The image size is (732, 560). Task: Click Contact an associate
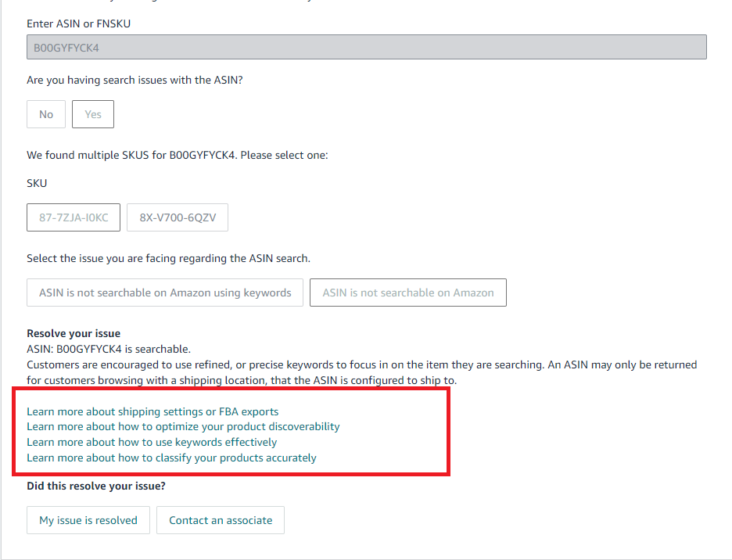221,520
